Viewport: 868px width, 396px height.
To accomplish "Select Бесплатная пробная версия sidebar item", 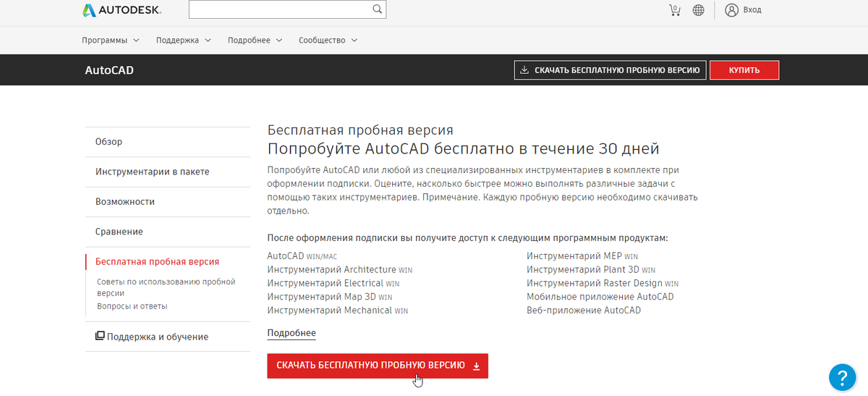I will click(157, 261).
